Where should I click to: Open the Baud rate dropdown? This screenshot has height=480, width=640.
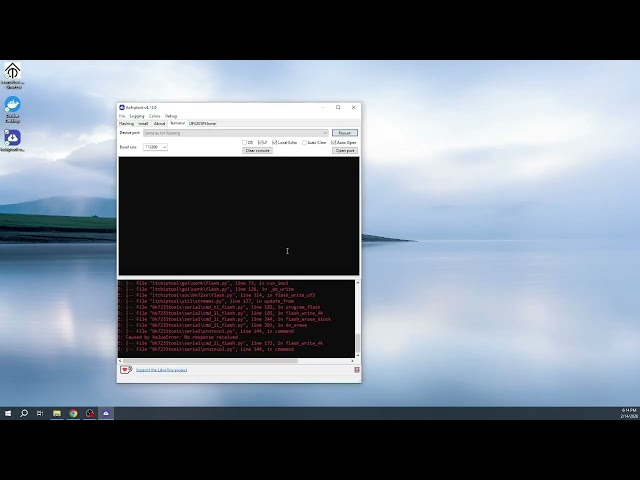click(x=155, y=147)
